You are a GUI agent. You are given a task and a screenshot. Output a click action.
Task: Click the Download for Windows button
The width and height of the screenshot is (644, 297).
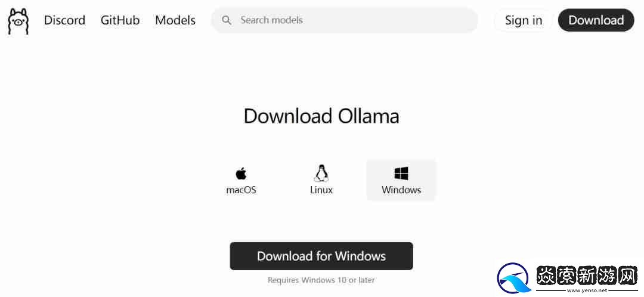(321, 256)
